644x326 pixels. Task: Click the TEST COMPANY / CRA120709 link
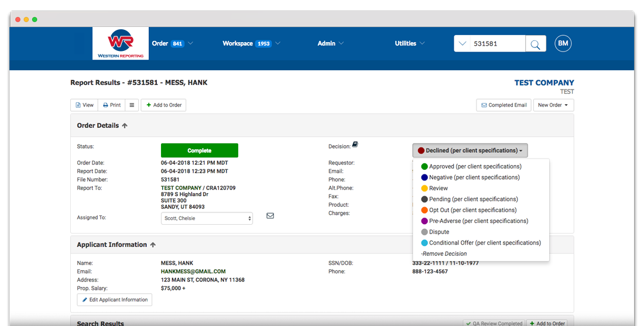pyautogui.click(x=198, y=188)
